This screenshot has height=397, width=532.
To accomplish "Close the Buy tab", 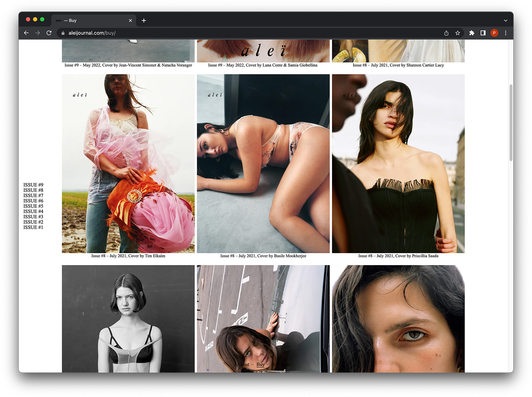I will pos(130,21).
